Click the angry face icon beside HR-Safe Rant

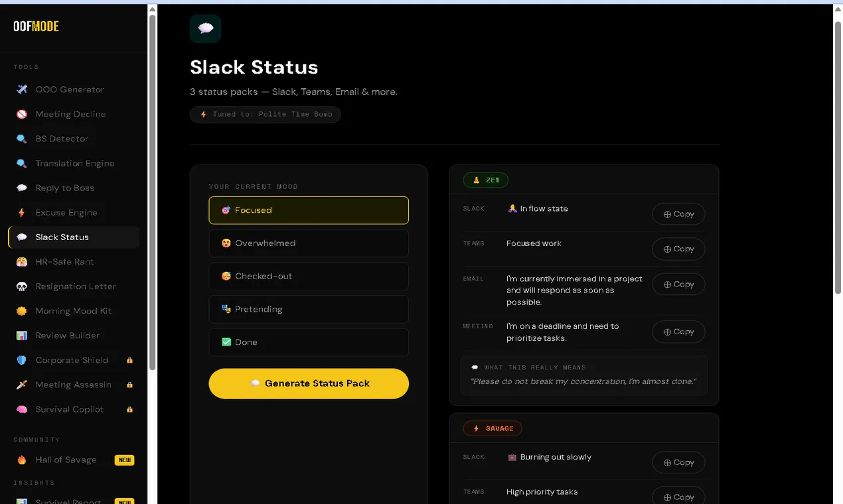tap(22, 261)
